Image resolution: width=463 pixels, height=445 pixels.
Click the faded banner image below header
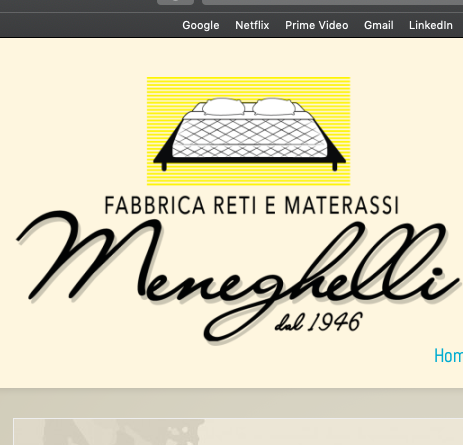click(x=238, y=431)
